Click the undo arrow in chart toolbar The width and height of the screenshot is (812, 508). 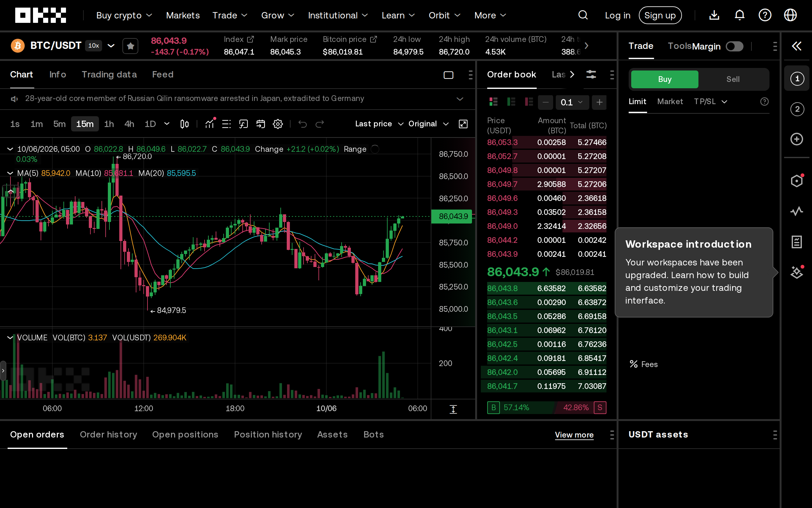302,124
